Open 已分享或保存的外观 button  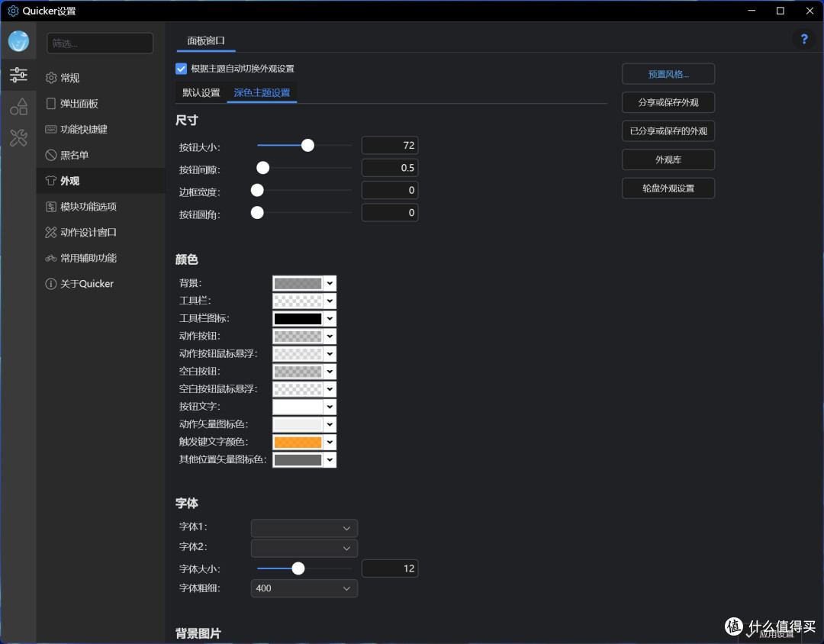click(x=668, y=131)
